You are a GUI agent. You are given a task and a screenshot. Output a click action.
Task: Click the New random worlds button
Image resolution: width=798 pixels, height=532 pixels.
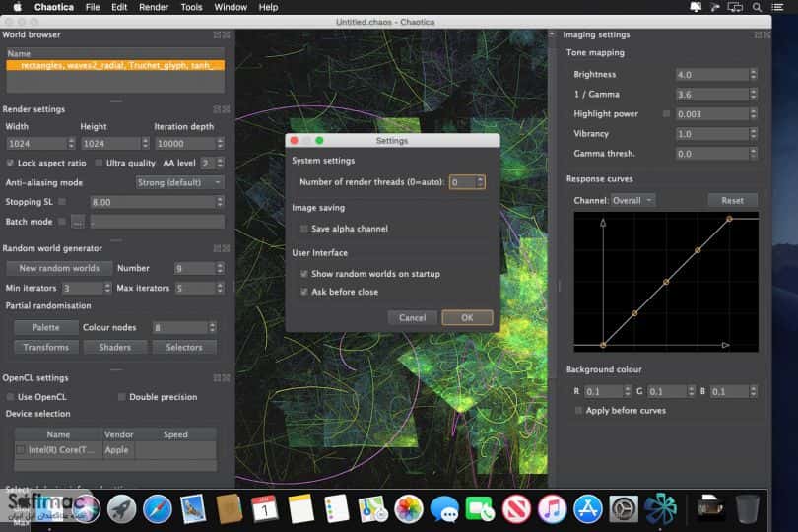click(x=59, y=268)
